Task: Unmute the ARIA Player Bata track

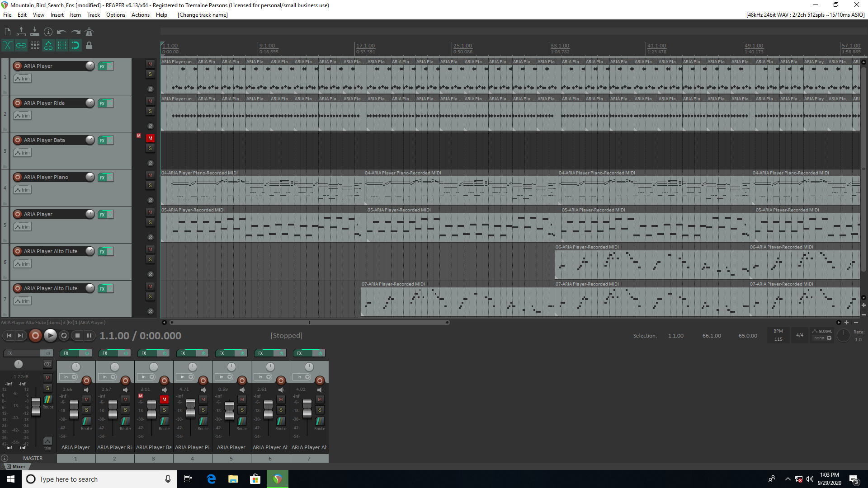Action: pos(150,138)
